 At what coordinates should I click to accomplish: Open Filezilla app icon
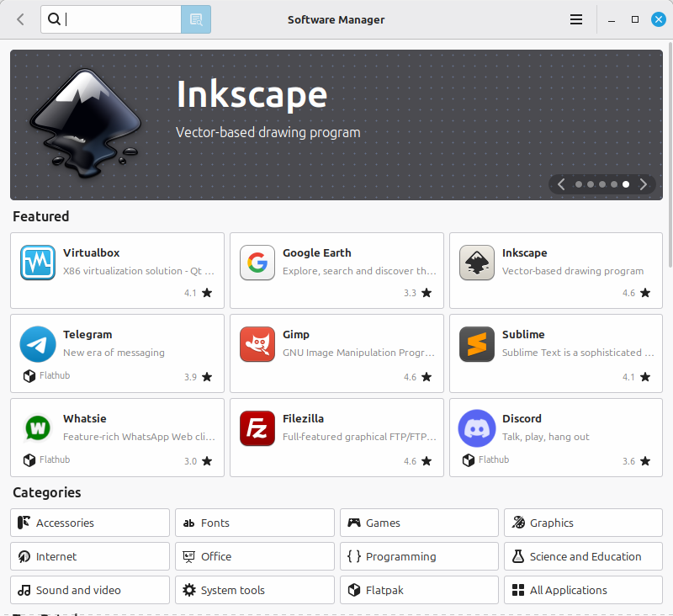point(257,428)
